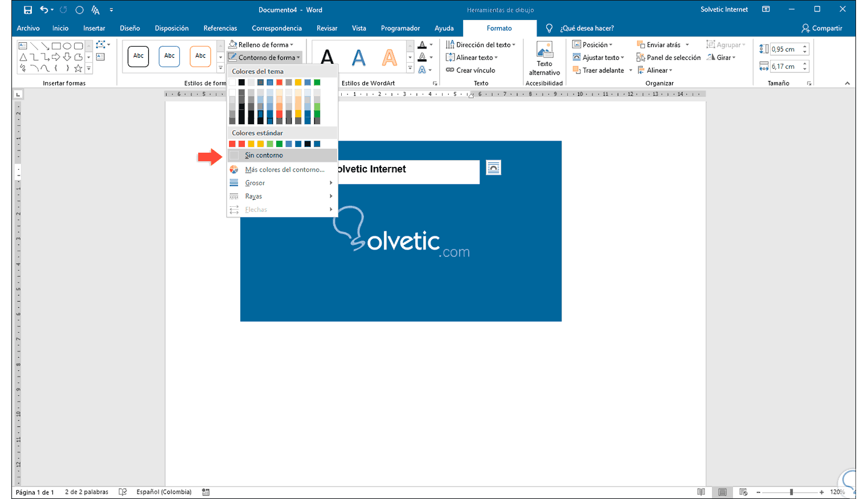This screenshot has width=868, height=499.
Task: Undo the last action with the Undo arrow
Action: click(x=44, y=10)
